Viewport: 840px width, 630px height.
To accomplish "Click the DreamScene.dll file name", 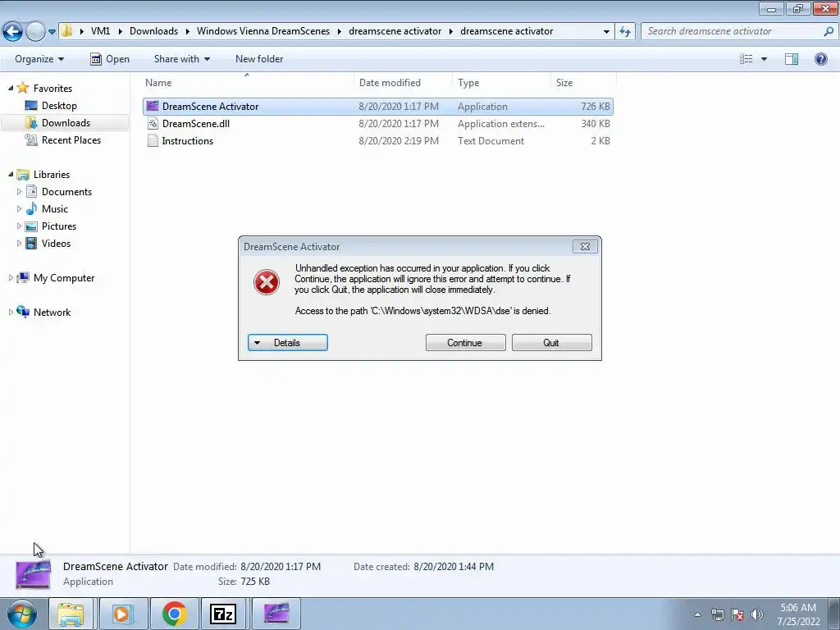I will tap(195, 124).
